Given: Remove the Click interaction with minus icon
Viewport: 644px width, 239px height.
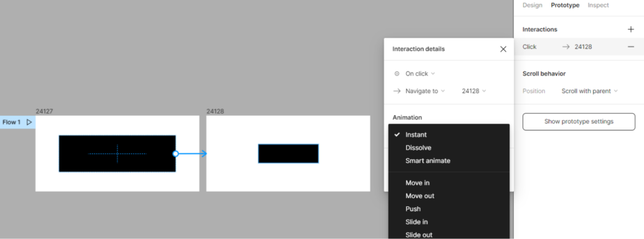Looking at the screenshot, I should click(x=631, y=47).
